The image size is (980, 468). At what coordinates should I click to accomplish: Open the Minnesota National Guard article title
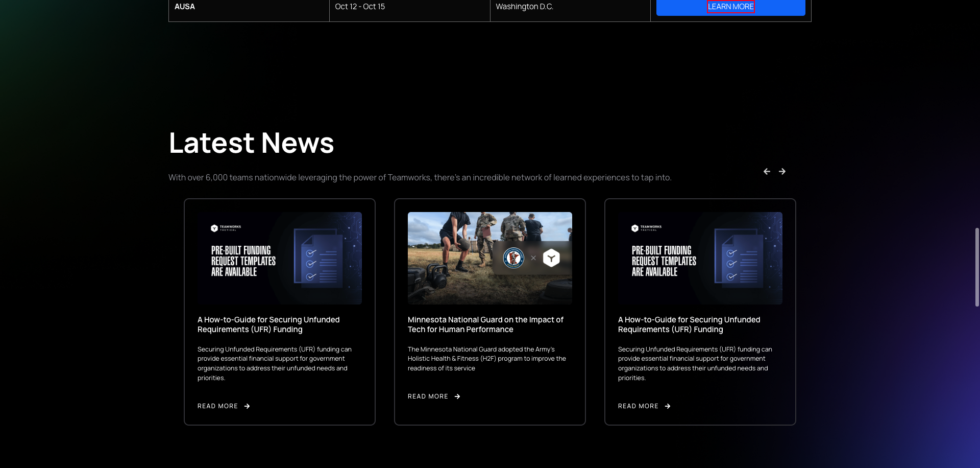[x=485, y=324]
